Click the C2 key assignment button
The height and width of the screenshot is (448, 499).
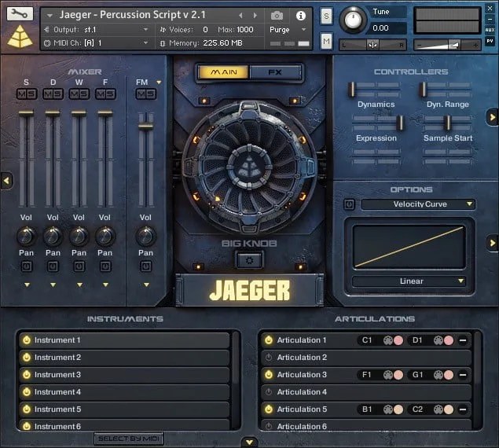[x=417, y=409]
